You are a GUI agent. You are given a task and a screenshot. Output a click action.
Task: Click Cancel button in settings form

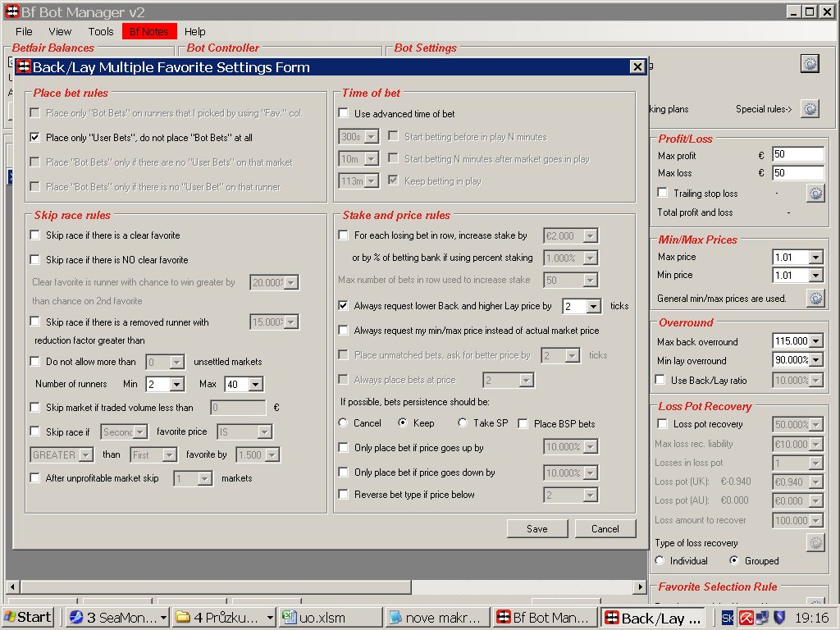pyautogui.click(x=605, y=529)
